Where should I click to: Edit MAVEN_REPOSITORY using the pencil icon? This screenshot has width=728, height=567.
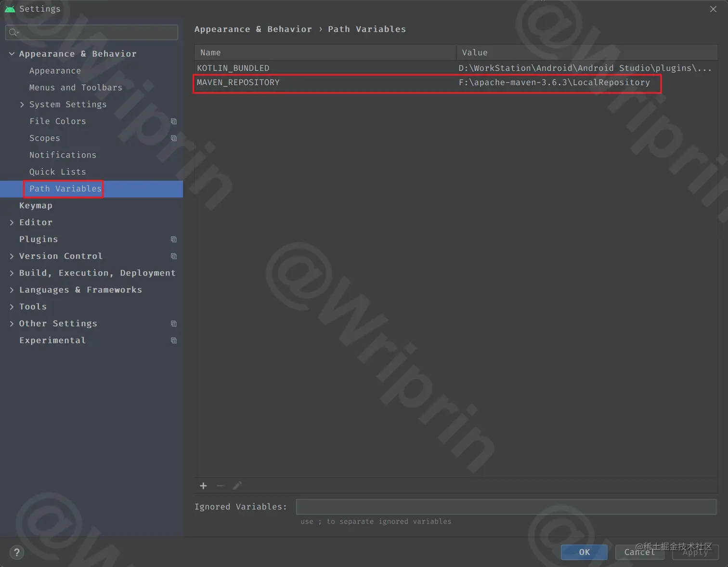pyautogui.click(x=237, y=486)
